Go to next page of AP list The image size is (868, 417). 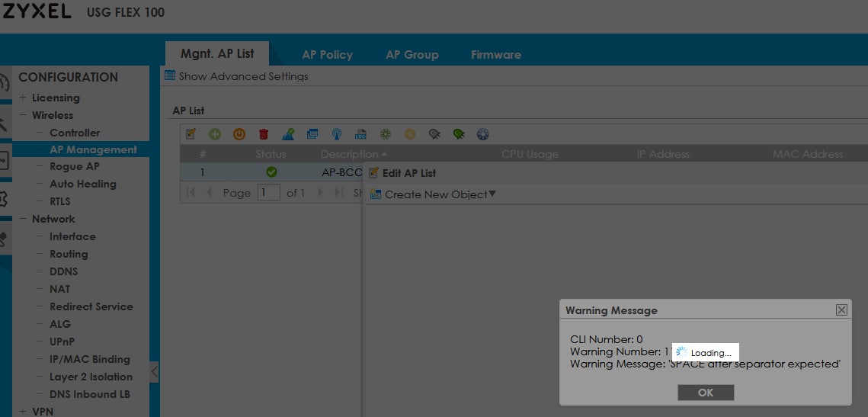pos(321,193)
